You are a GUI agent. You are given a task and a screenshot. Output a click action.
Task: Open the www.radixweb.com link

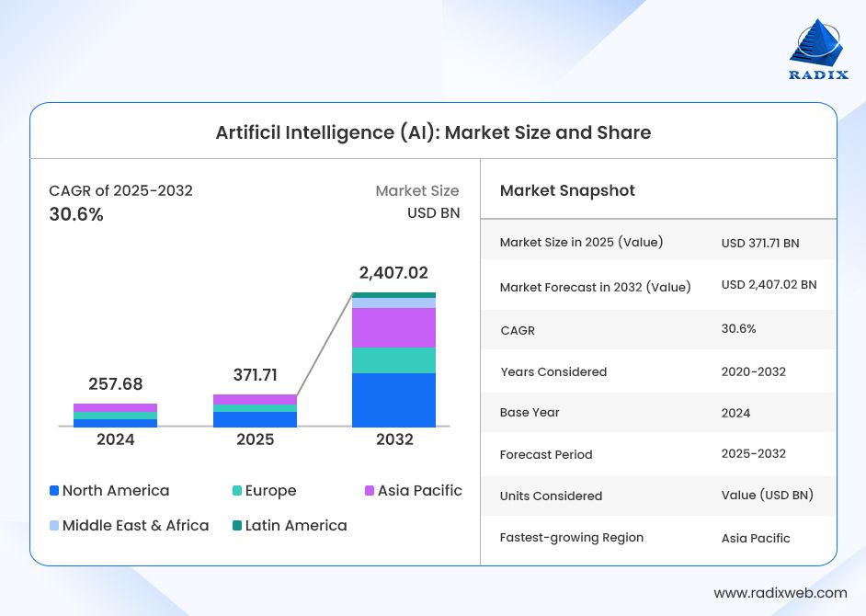pyautogui.click(x=782, y=592)
